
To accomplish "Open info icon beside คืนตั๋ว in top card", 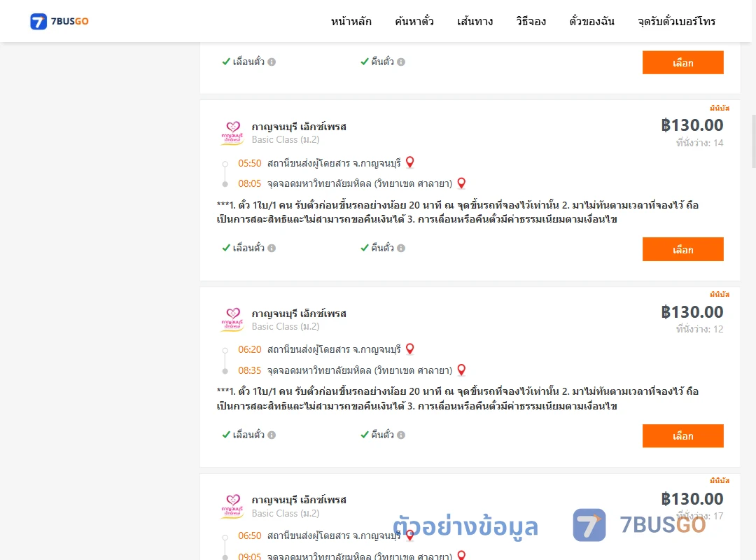I will pos(401,62).
